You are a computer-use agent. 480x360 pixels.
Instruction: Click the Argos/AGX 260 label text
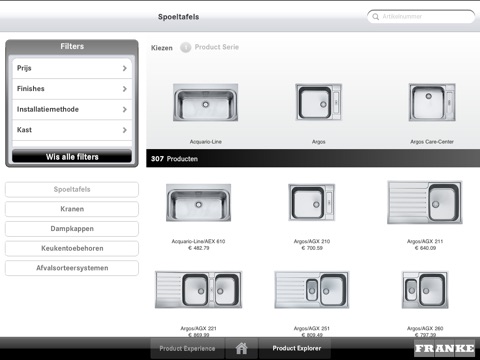coord(425,328)
